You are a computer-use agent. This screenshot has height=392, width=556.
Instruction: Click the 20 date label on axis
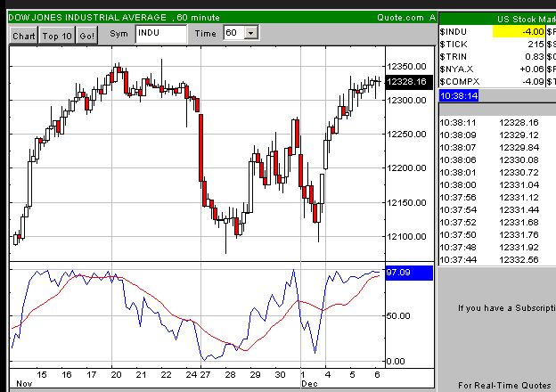[116, 375]
